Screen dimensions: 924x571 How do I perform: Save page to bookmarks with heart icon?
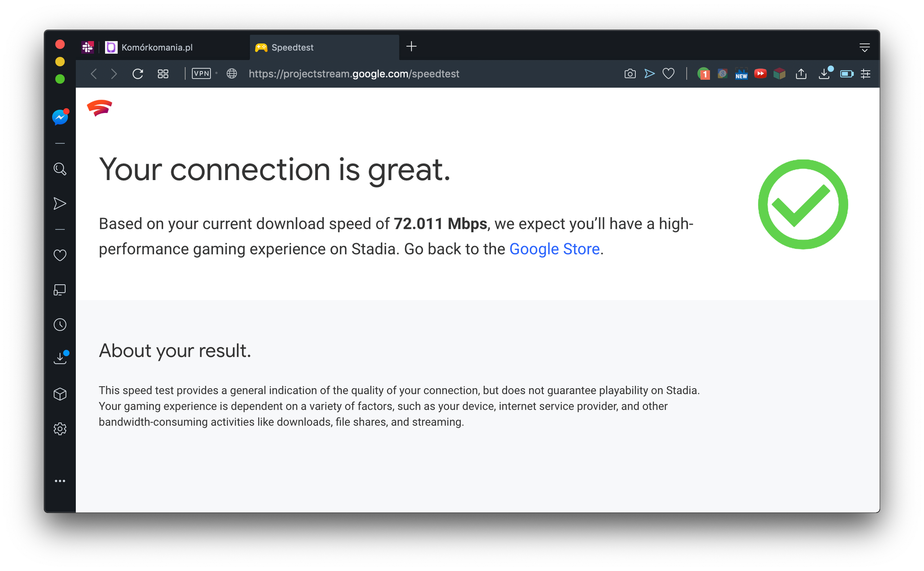click(x=669, y=74)
